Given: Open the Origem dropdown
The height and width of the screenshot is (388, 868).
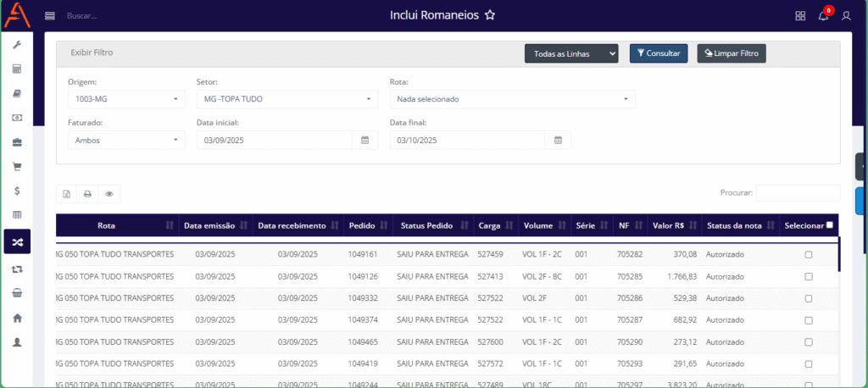Looking at the screenshot, I should pyautogui.click(x=125, y=99).
